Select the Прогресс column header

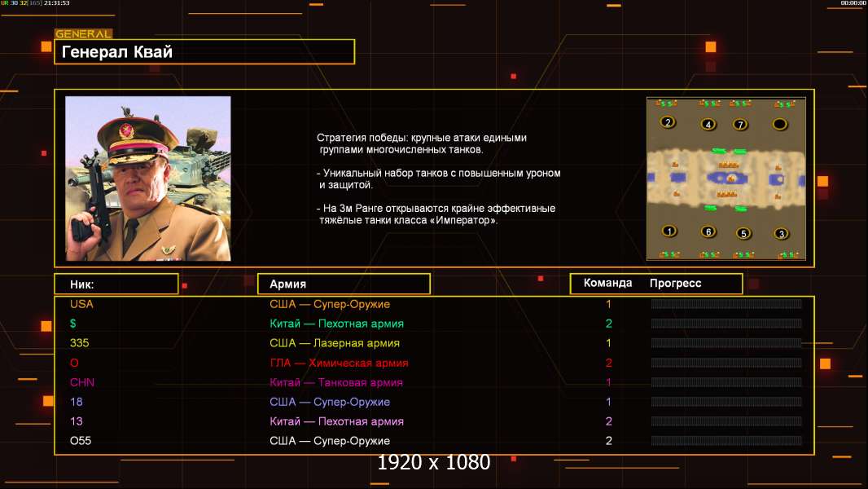(x=675, y=283)
